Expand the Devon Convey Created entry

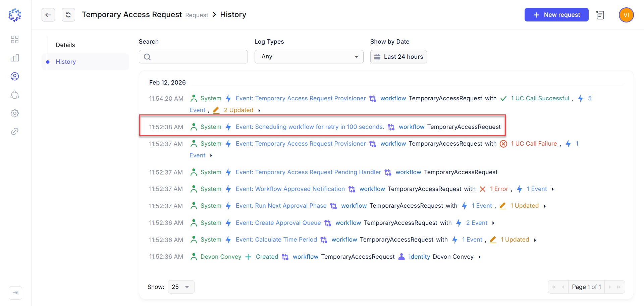click(x=479, y=257)
